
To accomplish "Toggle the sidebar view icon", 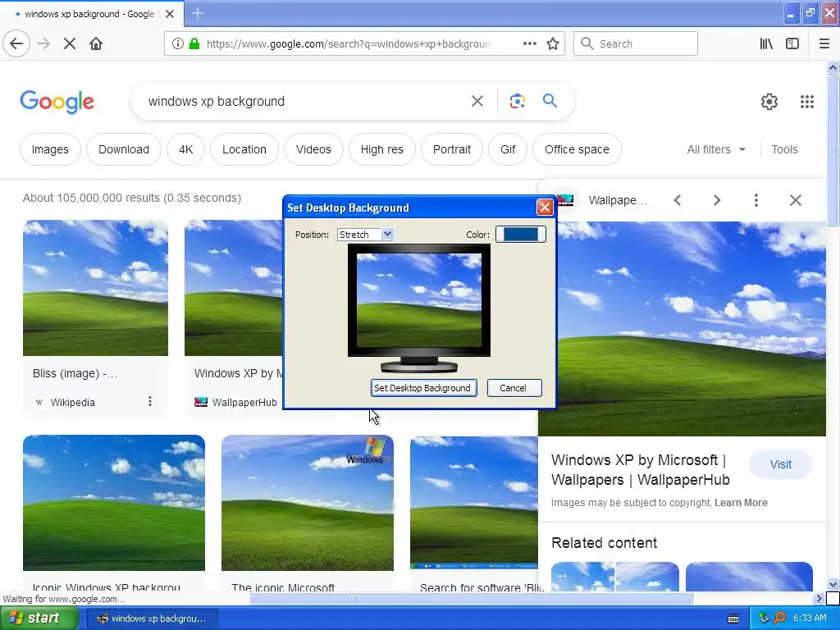I will coord(792,43).
